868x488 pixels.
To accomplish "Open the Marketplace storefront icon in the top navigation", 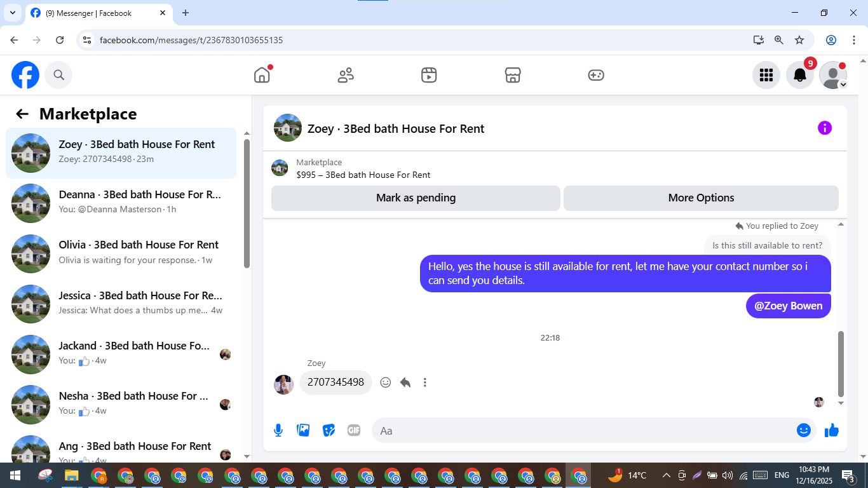I will click(513, 75).
